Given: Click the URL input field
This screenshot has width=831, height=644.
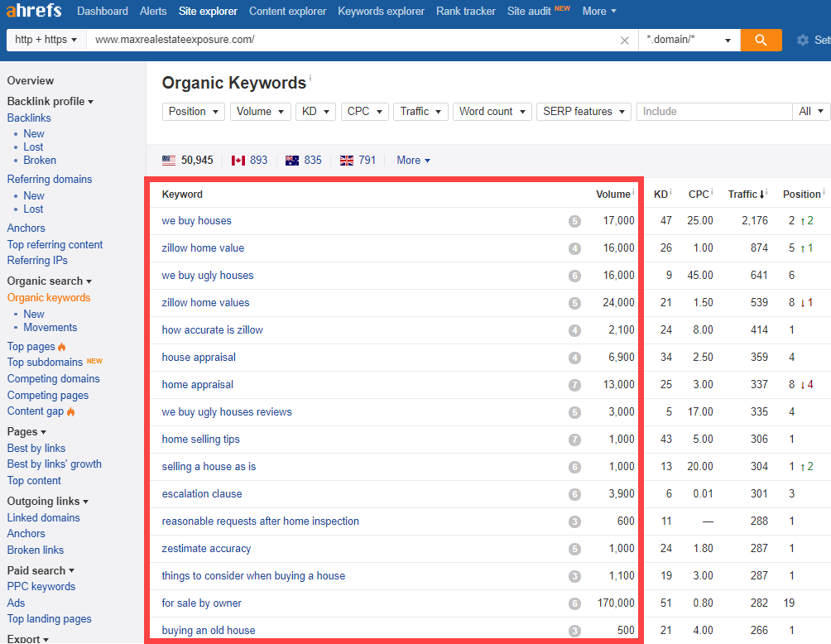Looking at the screenshot, I should (353, 40).
